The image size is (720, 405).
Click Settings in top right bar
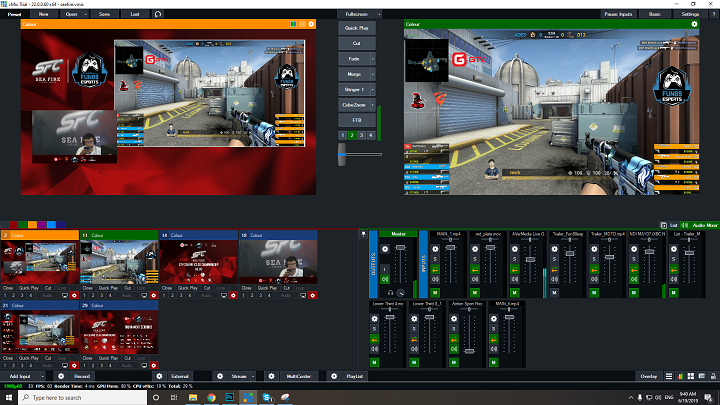[x=690, y=14]
